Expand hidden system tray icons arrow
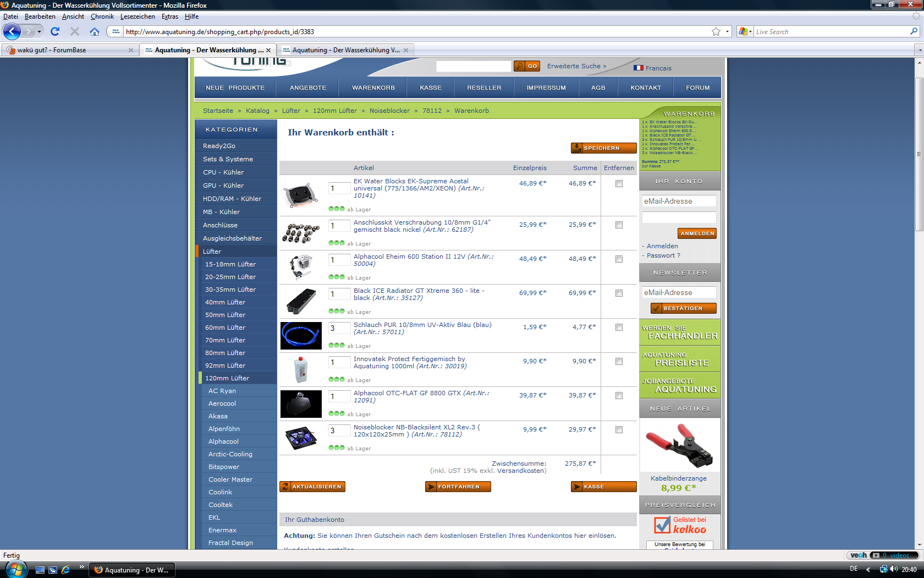924x578 pixels. click(868, 569)
